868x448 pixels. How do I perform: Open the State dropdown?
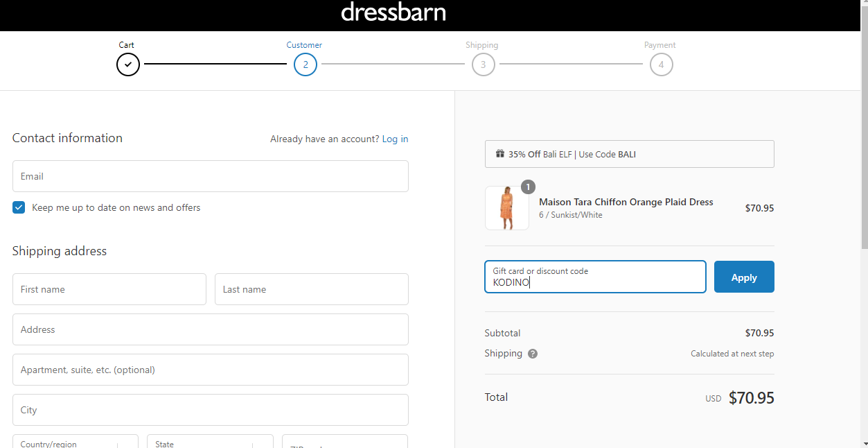(210, 441)
